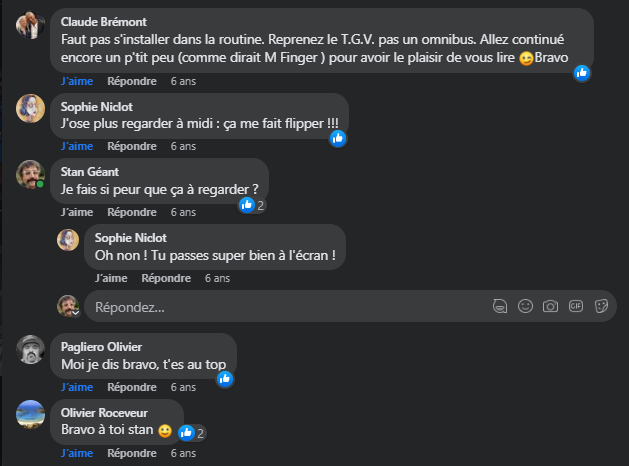
Task: Open the GIF picker in reply box
Action: [575, 306]
